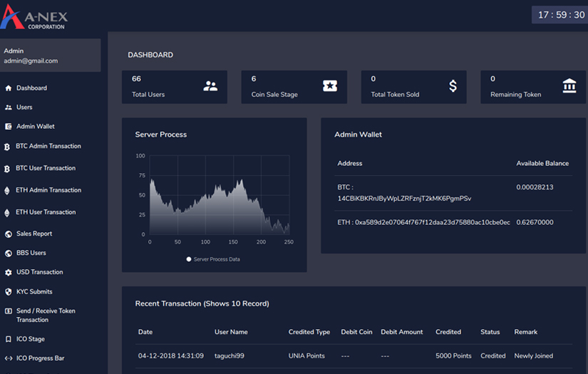Click the ETH wallet address 0xa589d2e...
Viewport: 588px width, 374px height.
(x=433, y=222)
